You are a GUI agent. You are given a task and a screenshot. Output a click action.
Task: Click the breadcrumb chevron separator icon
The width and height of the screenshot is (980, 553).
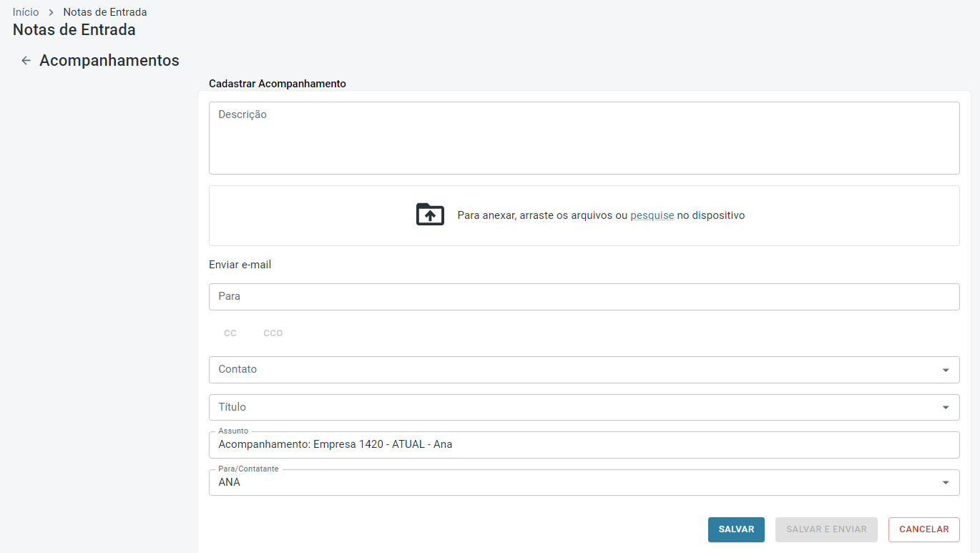[51, 12]
